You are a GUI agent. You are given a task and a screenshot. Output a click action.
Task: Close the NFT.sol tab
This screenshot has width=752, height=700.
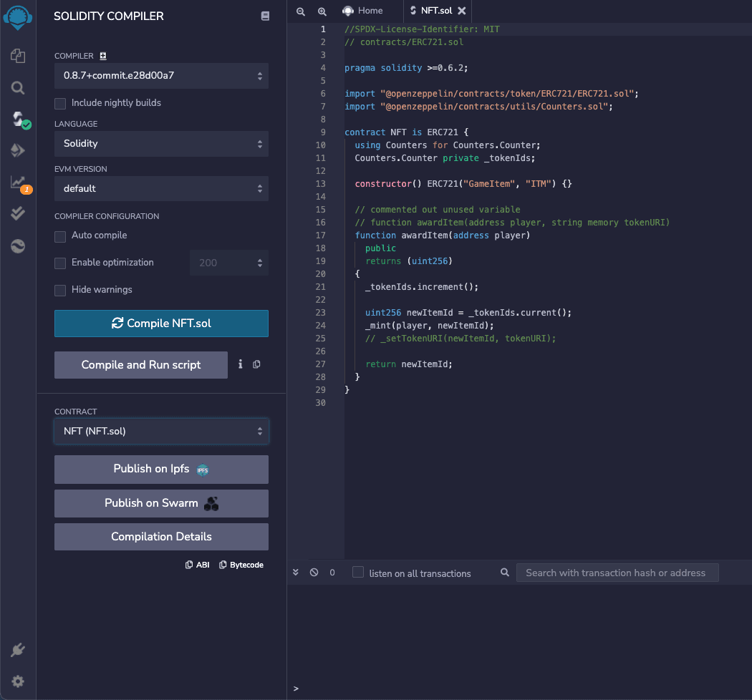(x=462, y=11)
